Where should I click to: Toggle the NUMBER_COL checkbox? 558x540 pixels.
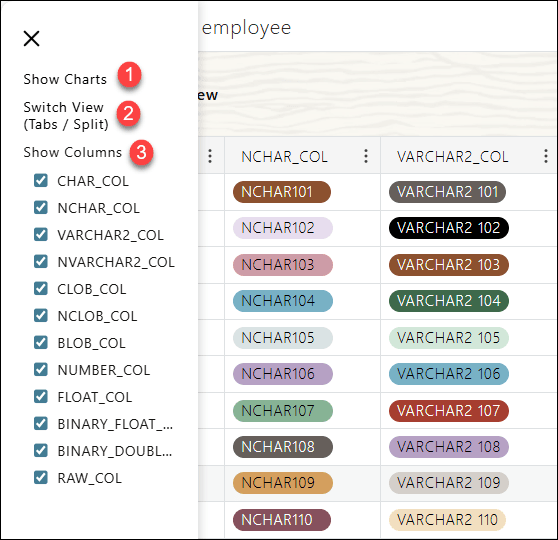pos(41,369)
